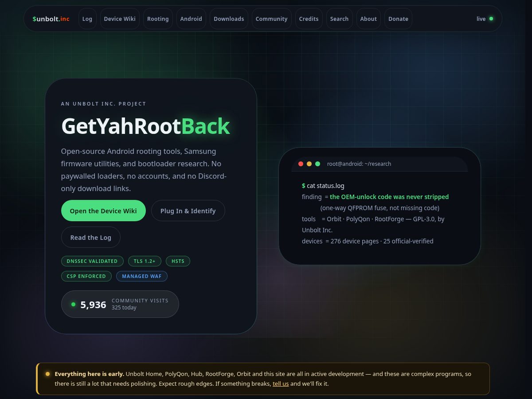Image resolution: width=532 pixels, height=399 pixels.
Task: Click the Plug In & Identify button
Action: pos(188,211)
